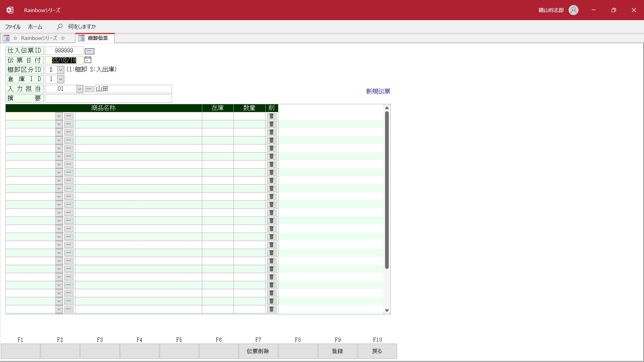644x362 pixels.
Task: Click first row's product lookup ellipsis button
Action: click(69, 116)
